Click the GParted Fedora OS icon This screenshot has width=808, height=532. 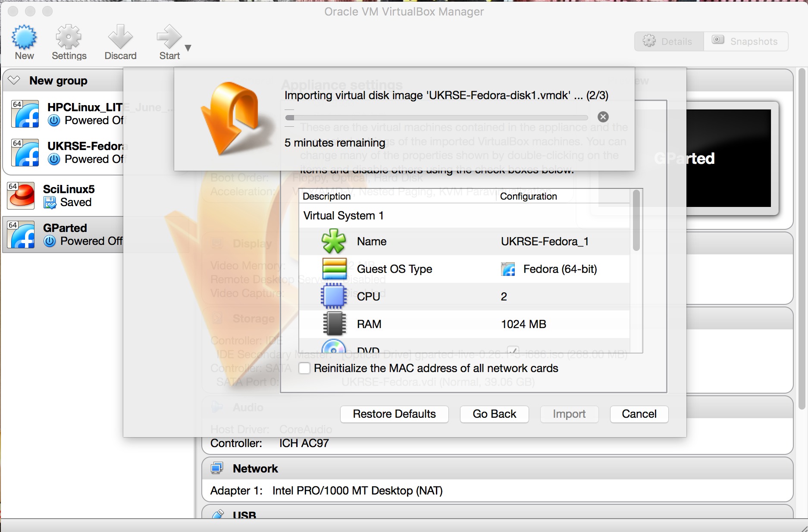pos(21,235)
